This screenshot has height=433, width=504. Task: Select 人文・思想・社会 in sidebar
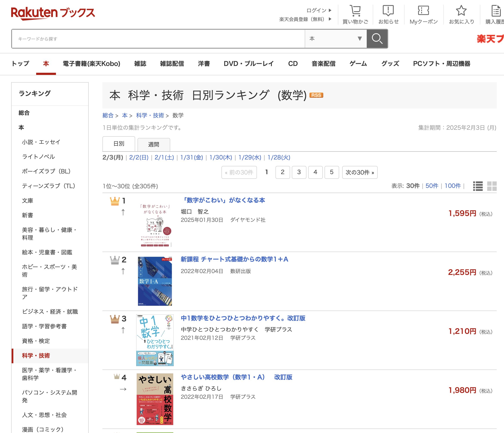[44, 415]
